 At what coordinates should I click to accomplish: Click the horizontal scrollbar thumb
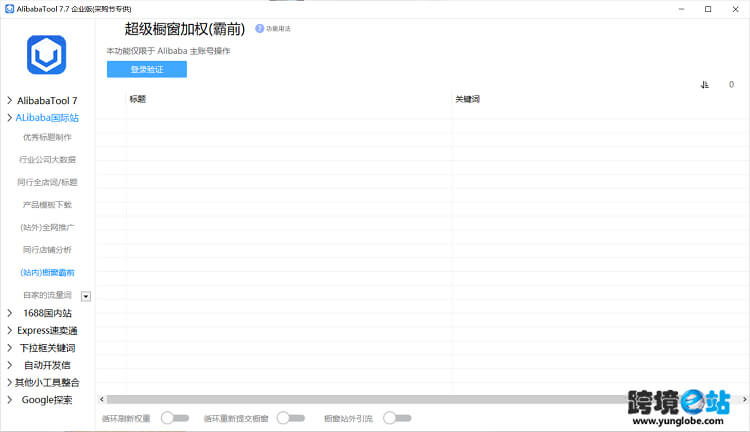coord(367,399)
